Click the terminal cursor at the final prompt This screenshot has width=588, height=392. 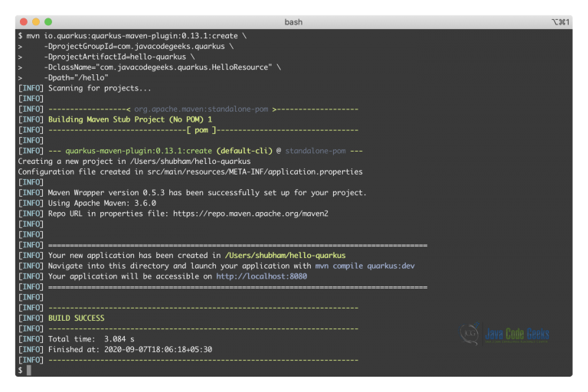click(x=29, y=371)
